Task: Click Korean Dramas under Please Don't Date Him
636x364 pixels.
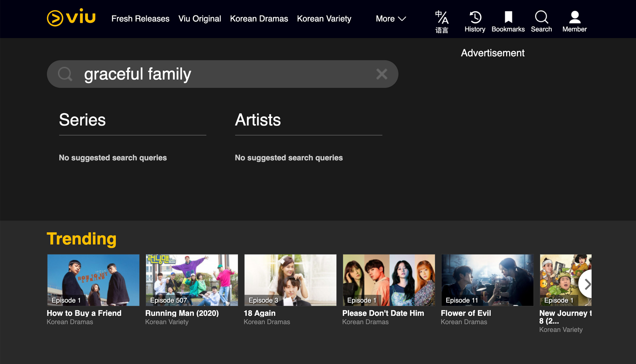Action: pyautogui.click(x=365, y=322)
